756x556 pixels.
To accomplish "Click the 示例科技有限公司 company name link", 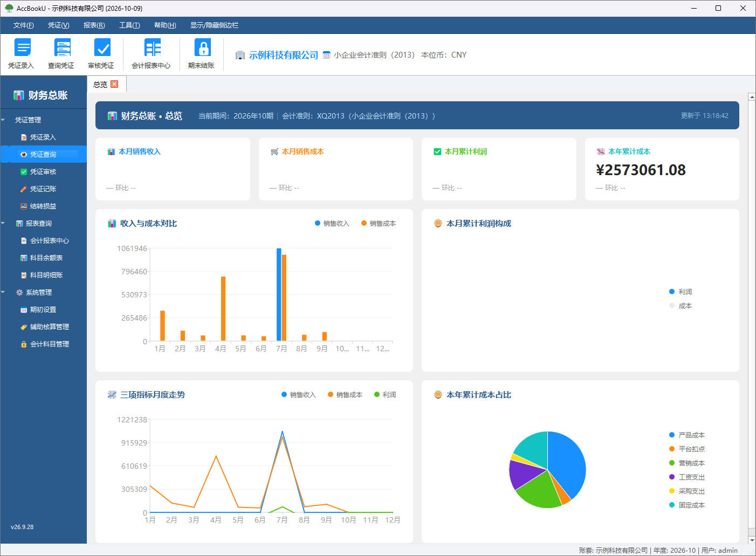I will (x=283, y=55).
